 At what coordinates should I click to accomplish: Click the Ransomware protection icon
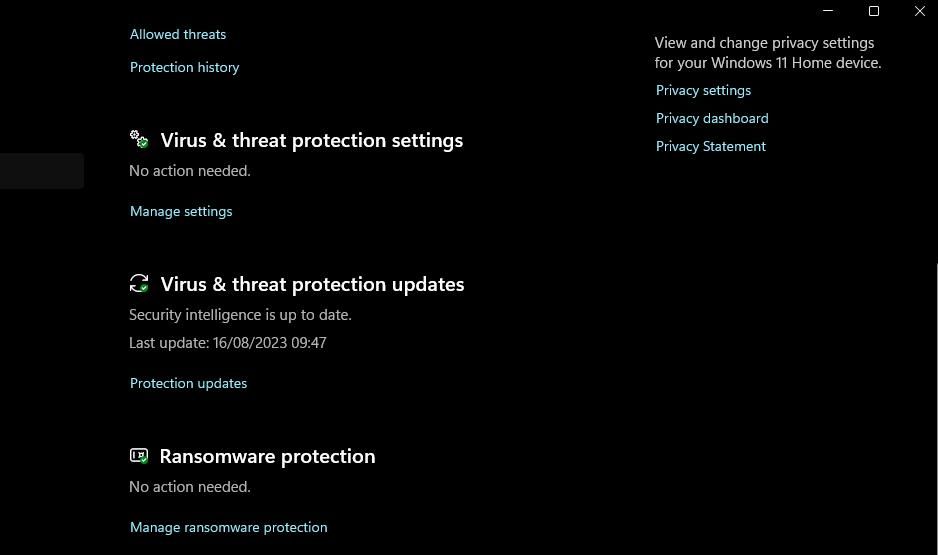click(139, 456)
